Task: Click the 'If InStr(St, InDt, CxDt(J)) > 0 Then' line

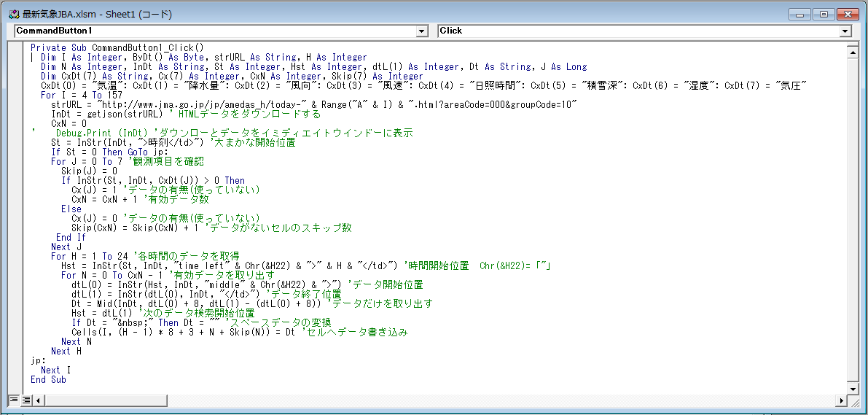Action: [x=153, y=180]
